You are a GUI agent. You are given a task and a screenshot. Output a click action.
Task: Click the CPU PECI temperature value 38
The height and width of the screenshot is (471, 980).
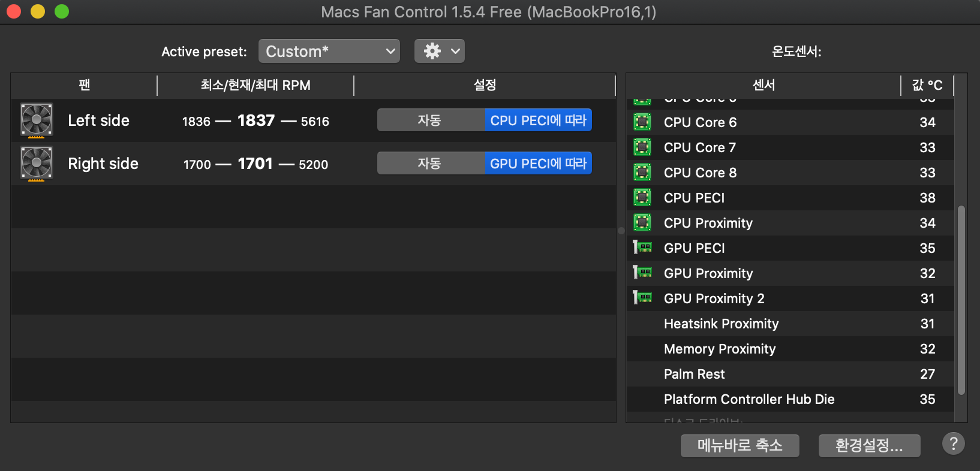coord(928,198)
